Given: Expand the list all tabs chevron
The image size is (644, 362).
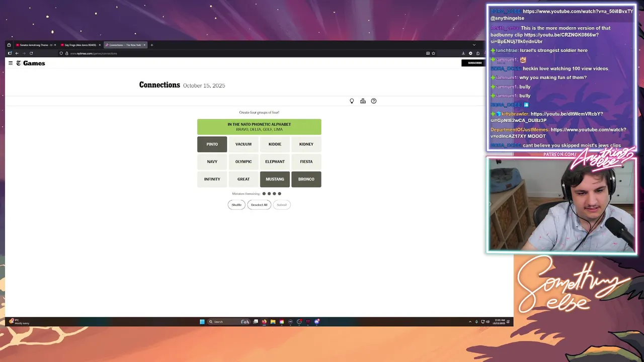Looking at the screenshot, I should tap(474, 45).
